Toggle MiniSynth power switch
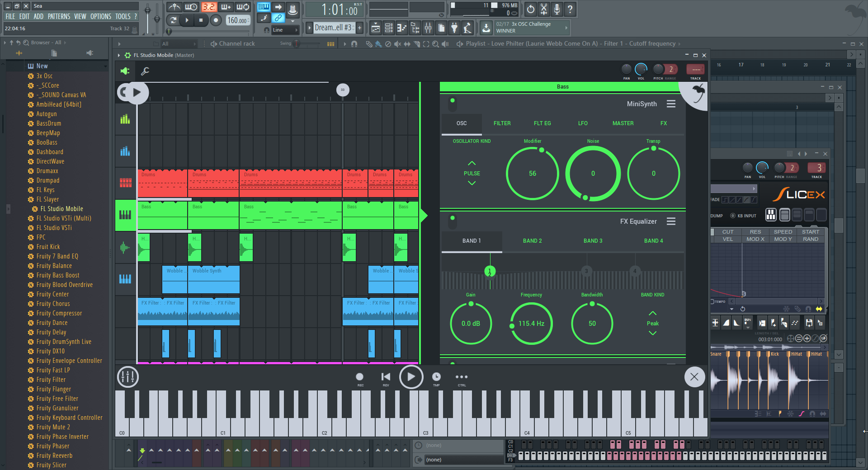Screen dimensions: 868x470 (x=453, y=104)
